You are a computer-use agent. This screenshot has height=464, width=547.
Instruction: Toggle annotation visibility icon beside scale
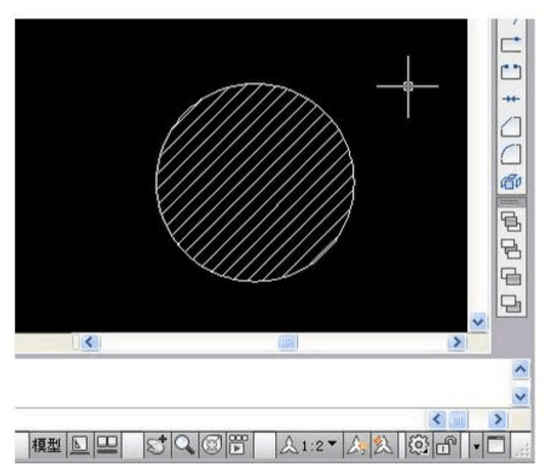(x=356, y=446)
